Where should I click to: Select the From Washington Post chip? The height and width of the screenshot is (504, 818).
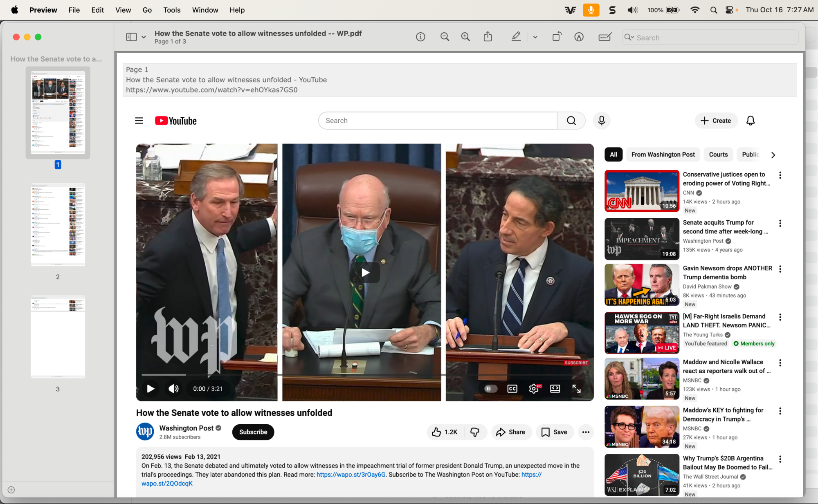(x=663, y=155)
